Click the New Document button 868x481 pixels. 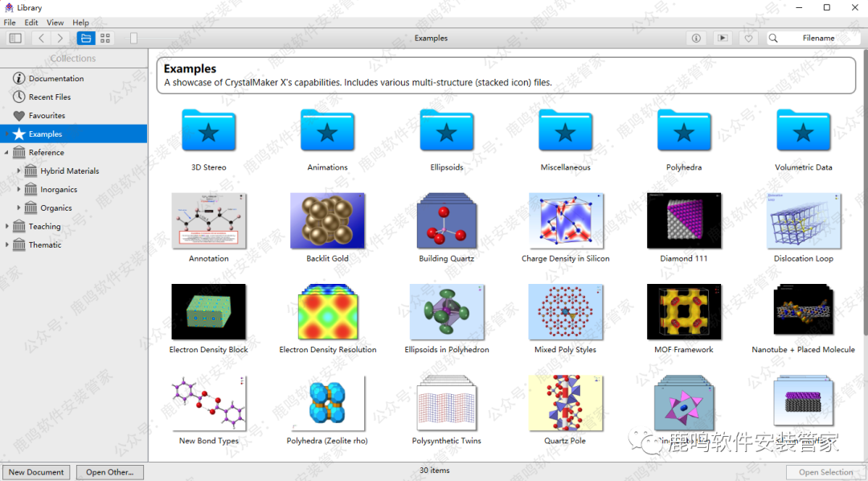[x=36, y=472]
